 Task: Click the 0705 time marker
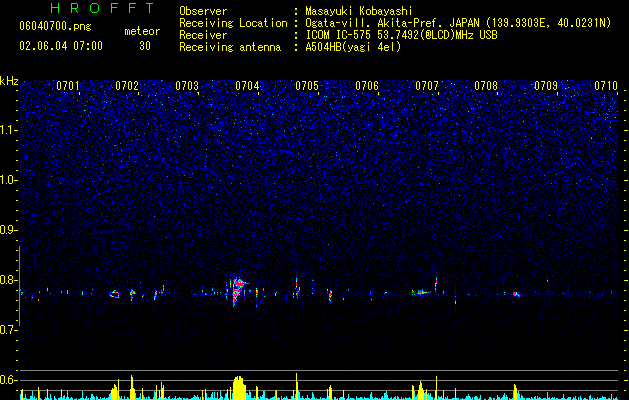[x=307, y=85]
